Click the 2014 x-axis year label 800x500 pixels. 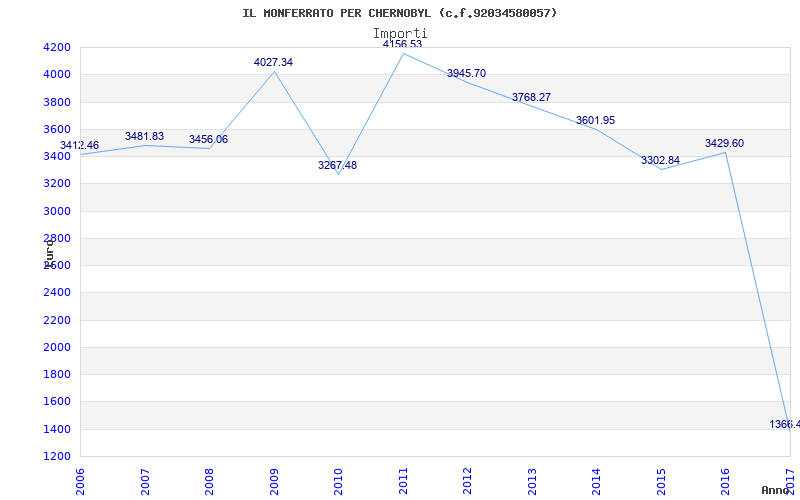[x=596, y=481]
